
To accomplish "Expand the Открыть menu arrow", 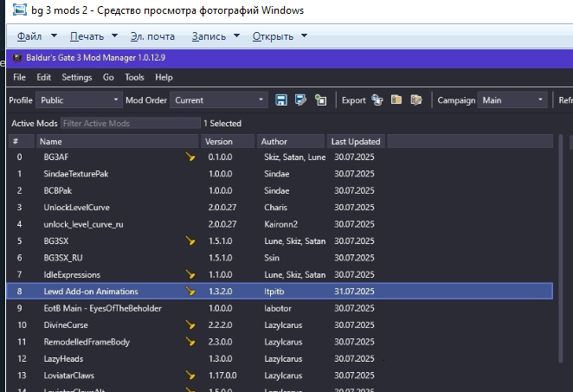I will 305,35.
